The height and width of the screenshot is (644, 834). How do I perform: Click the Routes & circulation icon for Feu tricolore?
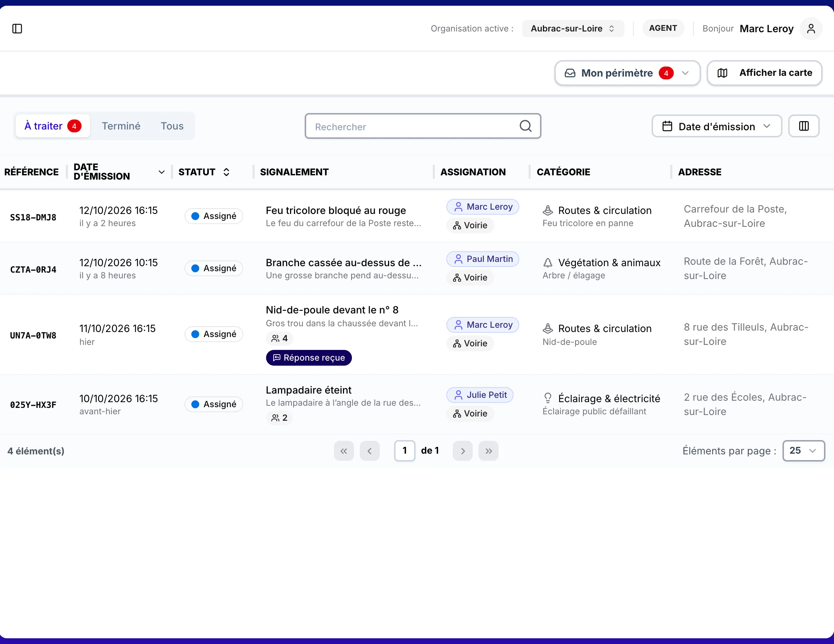[x=548, y=210]
